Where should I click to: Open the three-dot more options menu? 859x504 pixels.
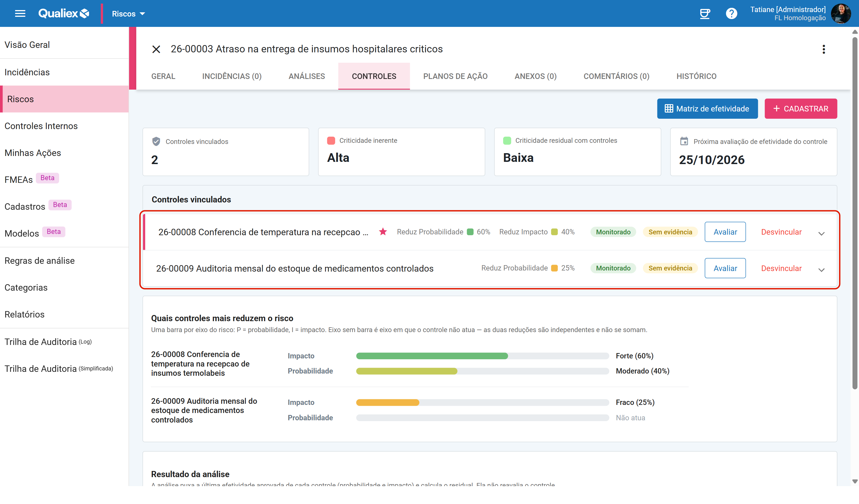823,49
